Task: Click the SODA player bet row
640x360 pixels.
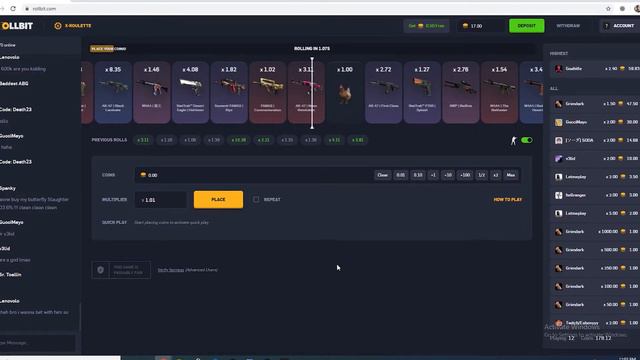Action: click(596, 140)
